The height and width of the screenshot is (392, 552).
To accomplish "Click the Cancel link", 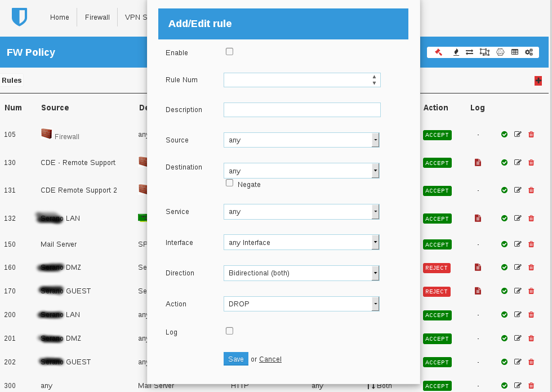I will (270, 359).
